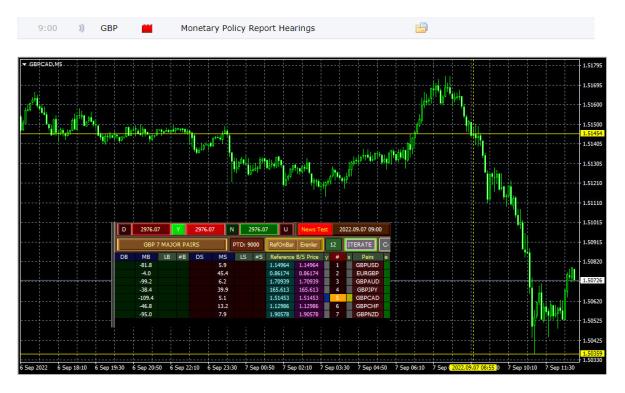Click the 2976.07 value next to D

pyautogui.click(x=150, y=229)
